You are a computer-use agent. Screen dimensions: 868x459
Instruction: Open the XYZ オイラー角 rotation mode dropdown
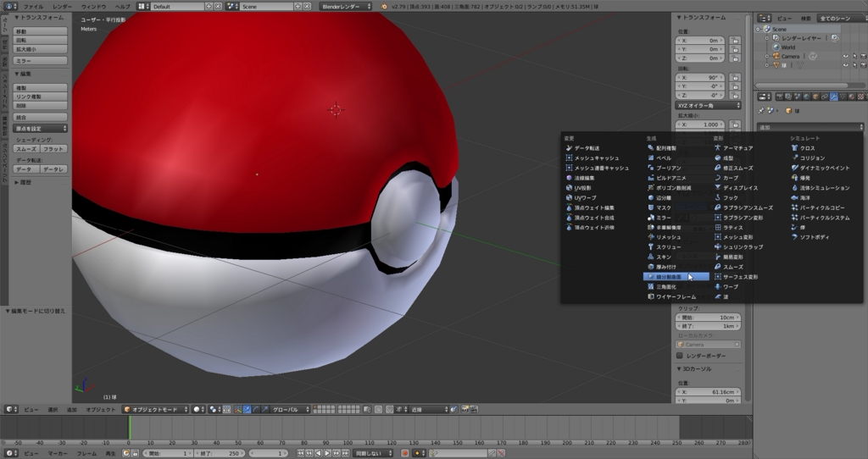coord(706,106)
